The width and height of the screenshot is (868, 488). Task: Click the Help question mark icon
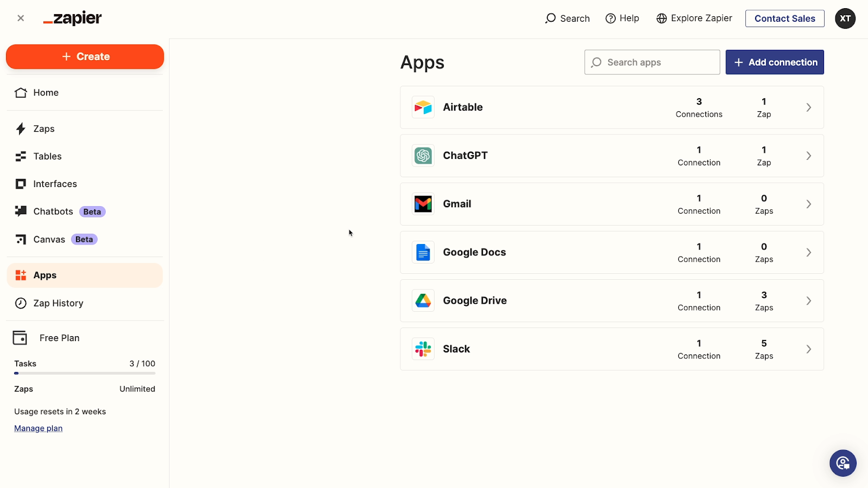pos(611,18)
